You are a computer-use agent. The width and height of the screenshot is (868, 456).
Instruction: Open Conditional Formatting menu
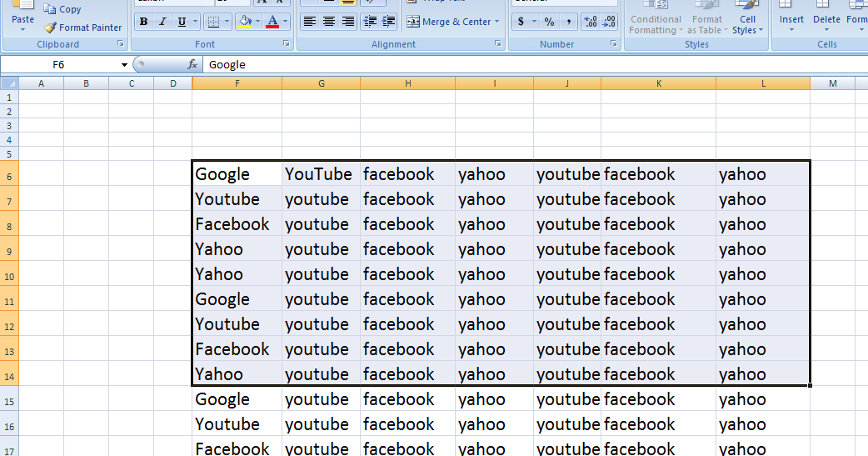click(656, 18)
